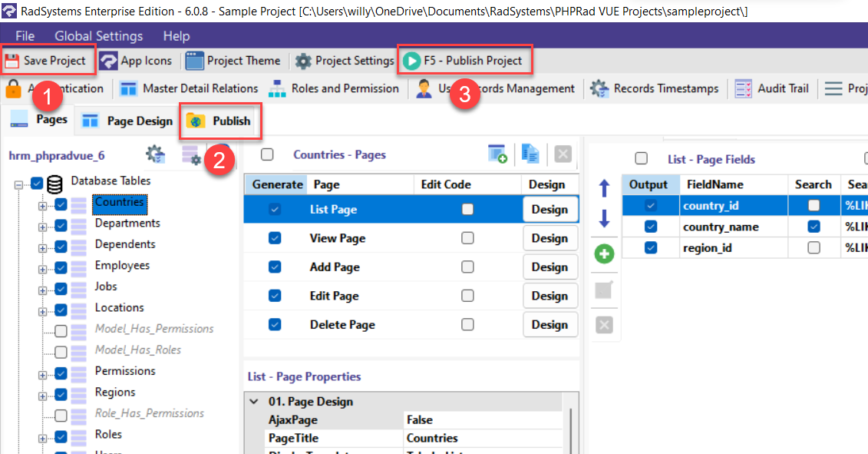Viewport: 868px width, 454px height.
Task: Open the File menu
Action: [x=25, y=36]
